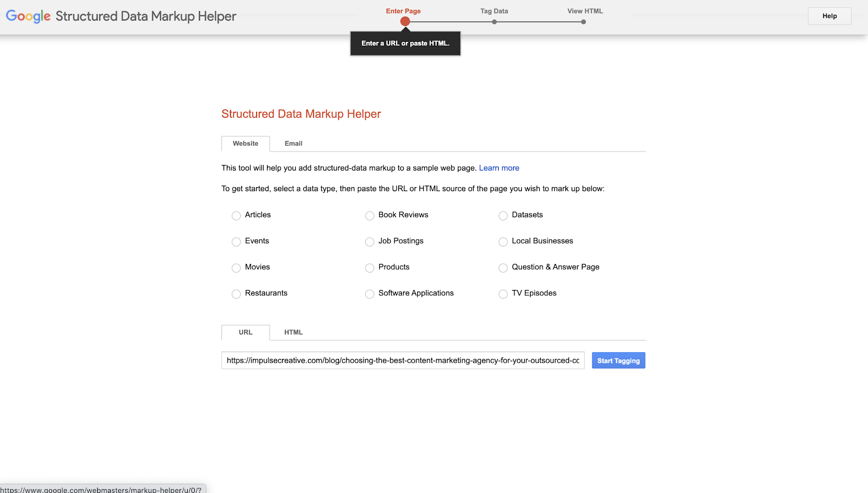Choose the Movies radio option
The height and width of the screenshot is (493, 868).
coord(236,268)
